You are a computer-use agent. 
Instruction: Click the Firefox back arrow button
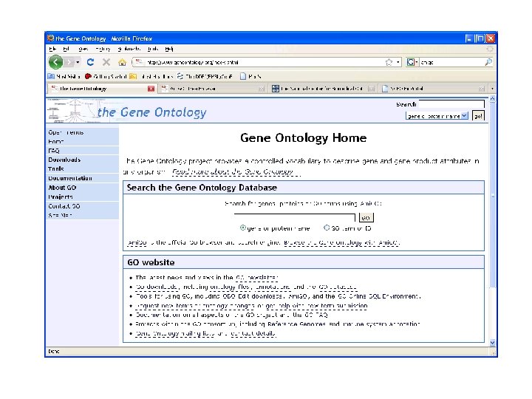coord(55,62)
